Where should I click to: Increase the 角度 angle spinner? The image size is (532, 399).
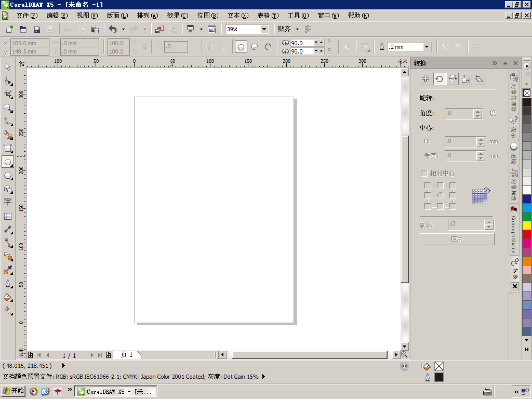point(478,111)
